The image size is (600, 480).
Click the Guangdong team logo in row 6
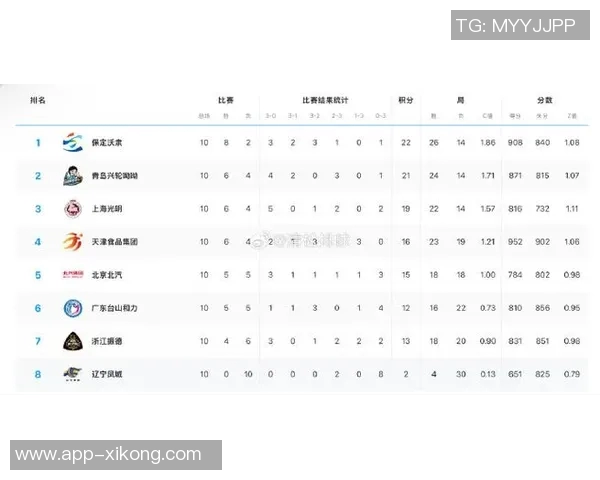[x=72, y=307]
